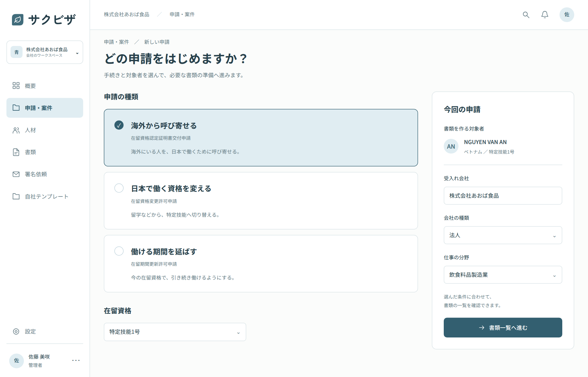Click 株式会社あおば食品 in top breadcrumb
The width and height of the screenshot is (588, 377).
[x=126, y=14]
